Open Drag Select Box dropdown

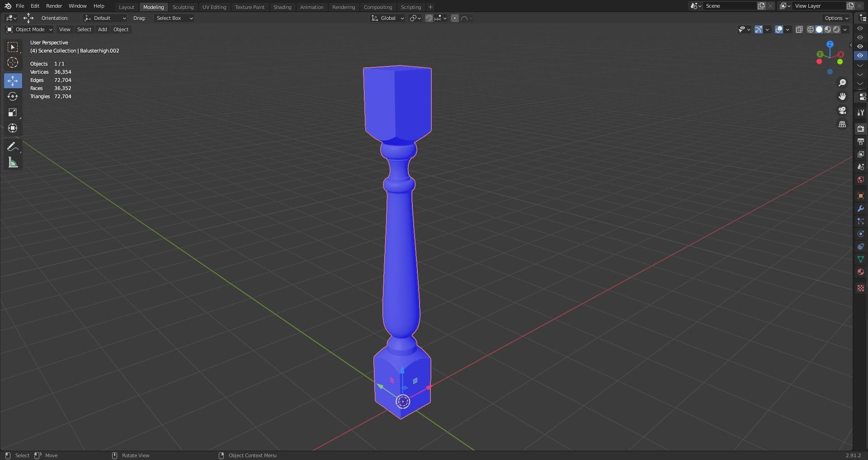[x=174, y=18]
